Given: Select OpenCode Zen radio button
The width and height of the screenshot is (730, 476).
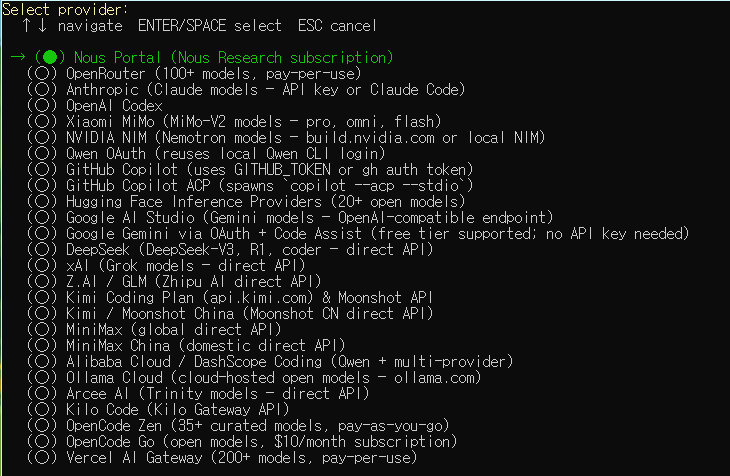Looking at the screenshot, I should click(42, 425).
